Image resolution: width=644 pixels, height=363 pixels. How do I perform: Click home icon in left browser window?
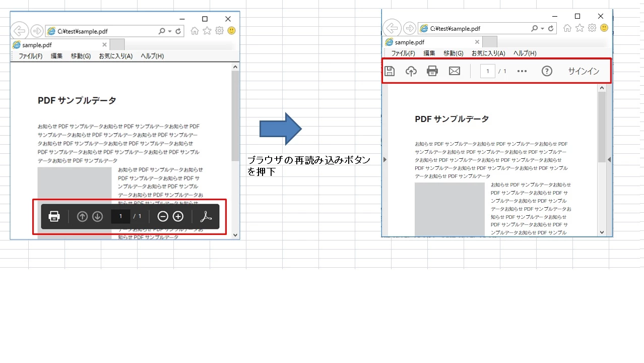pos(195,31)
